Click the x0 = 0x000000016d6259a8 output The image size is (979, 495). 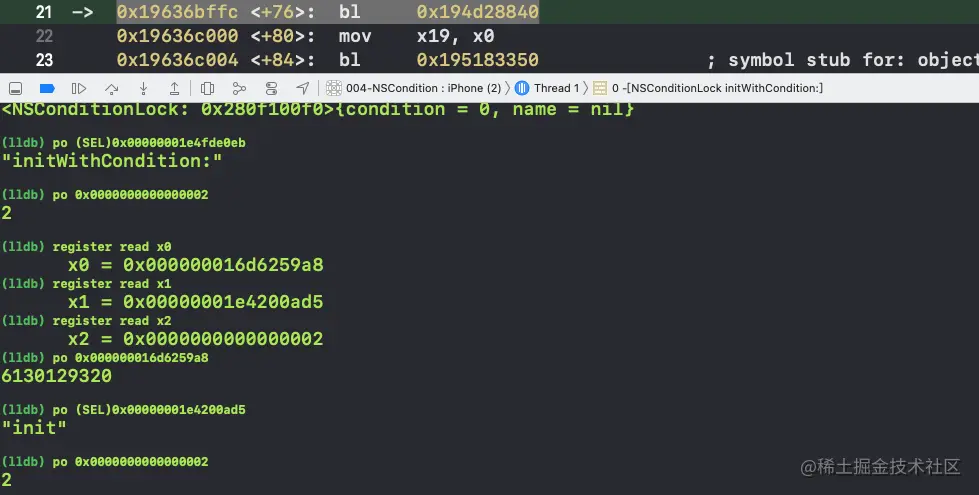[195, 265]
